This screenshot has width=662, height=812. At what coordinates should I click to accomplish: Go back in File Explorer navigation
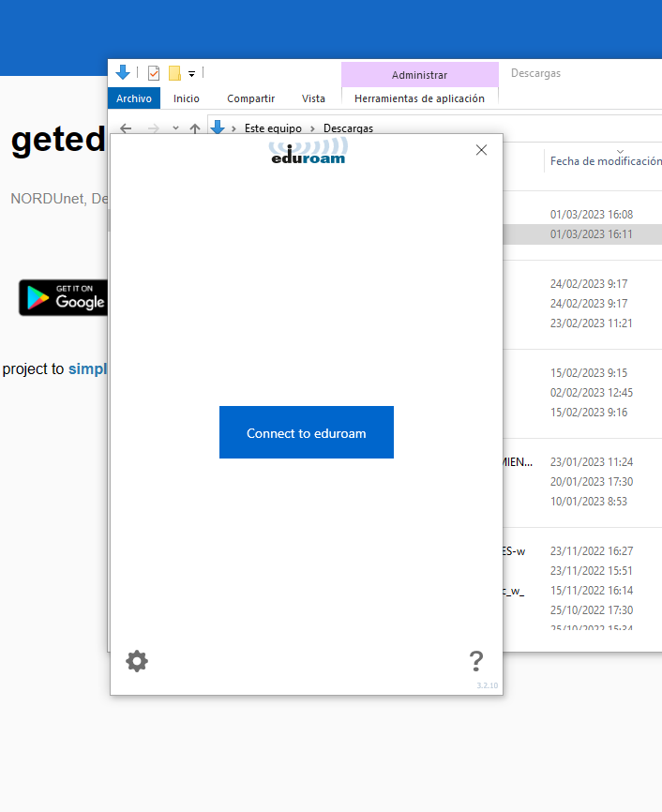[x=126, y=128]
